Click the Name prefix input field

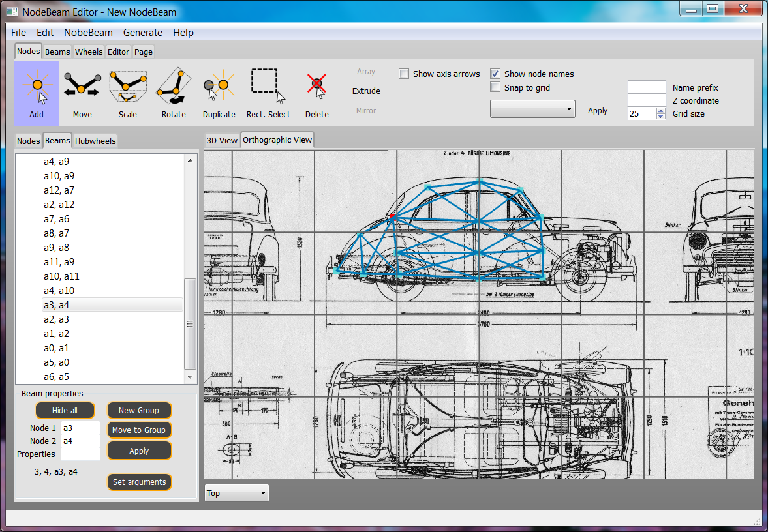click(x=647, y=87)
